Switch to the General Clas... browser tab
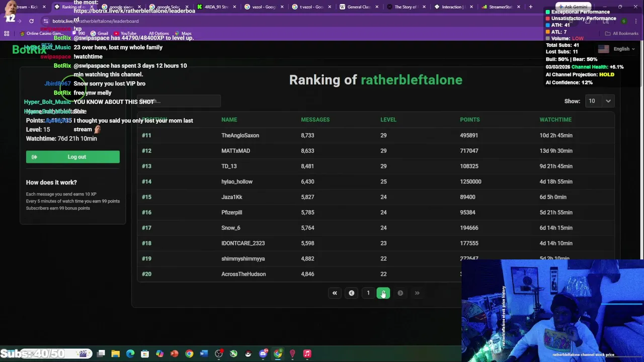Image resolution: width=644 pixels, height=362 pixels. [x=358, y=7]
